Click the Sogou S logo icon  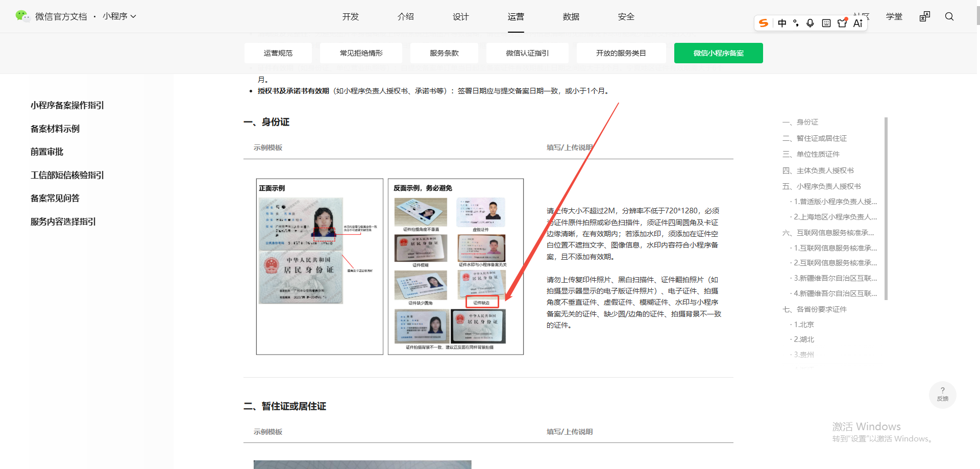click(764, 23)
